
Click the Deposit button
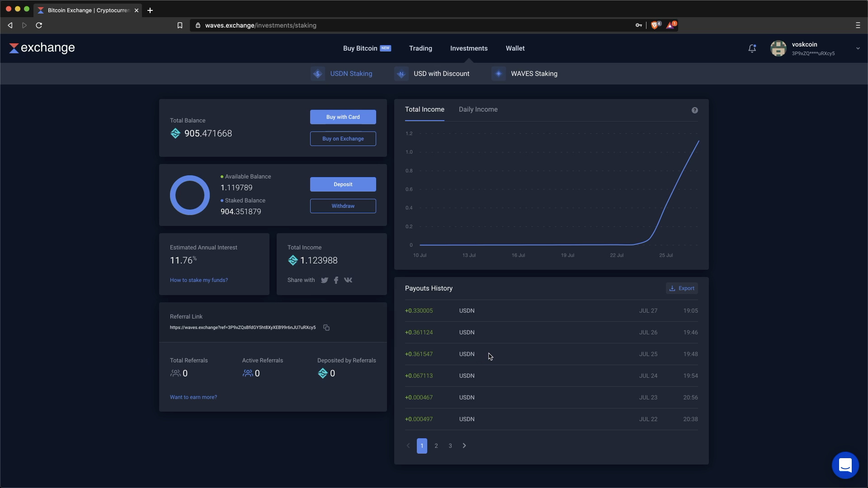click(x=343, y=184)
